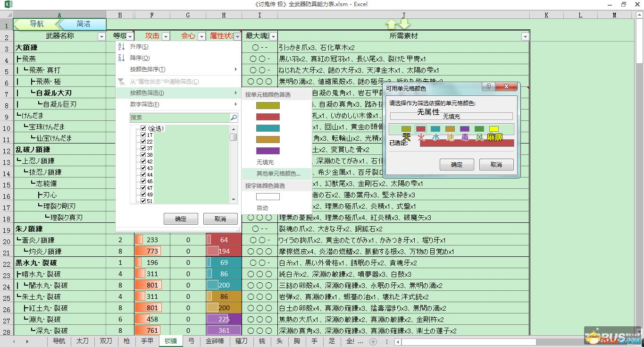This screenshot has width=644, height=347.
Task: Open the 属性状态 column filter dropdown
Action: click(237, 36)
